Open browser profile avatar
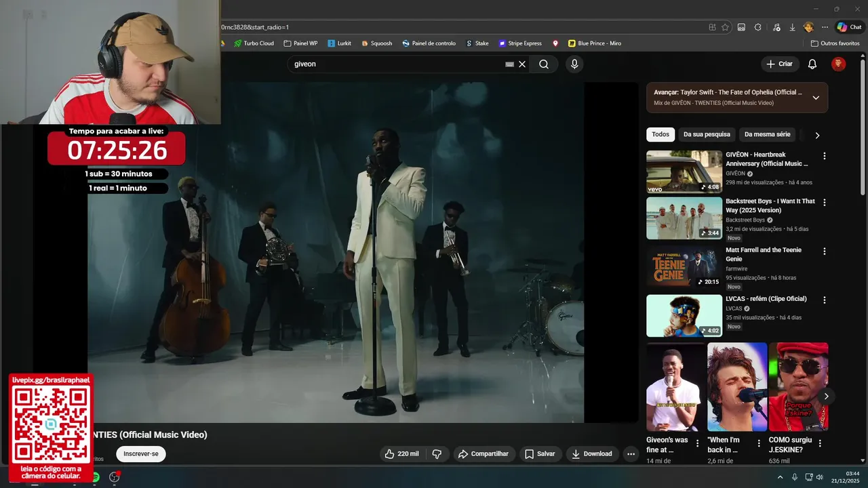The image size is (868, 488). tap(808, 27)
